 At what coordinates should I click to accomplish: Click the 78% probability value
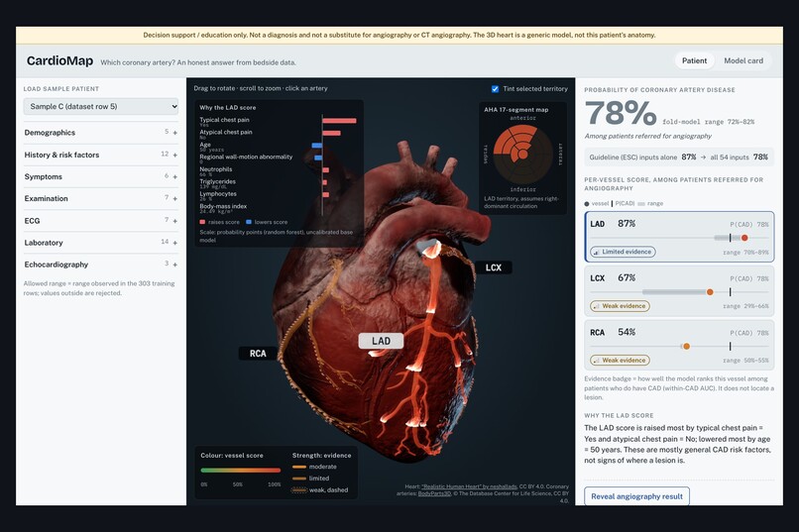pos(621,113)
